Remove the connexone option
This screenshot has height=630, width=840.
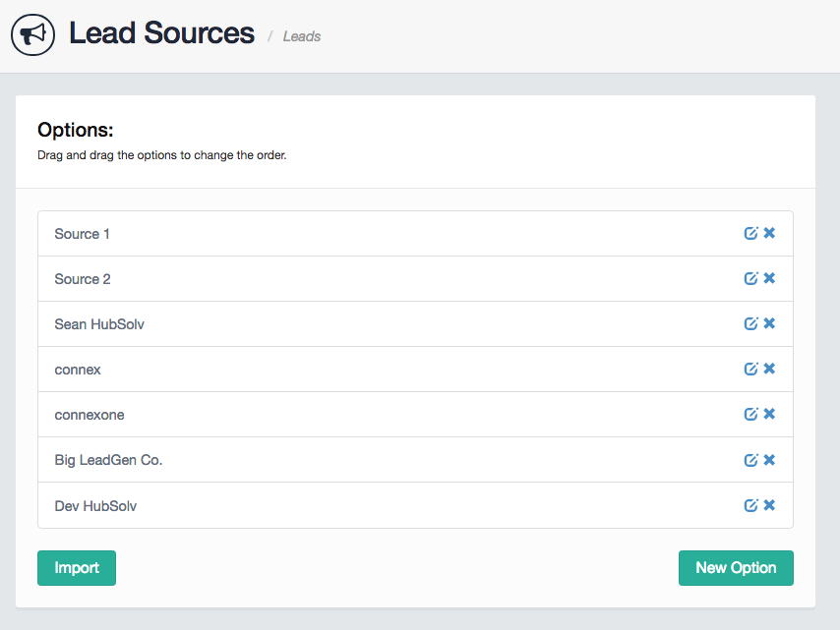(x=769, y=415)
